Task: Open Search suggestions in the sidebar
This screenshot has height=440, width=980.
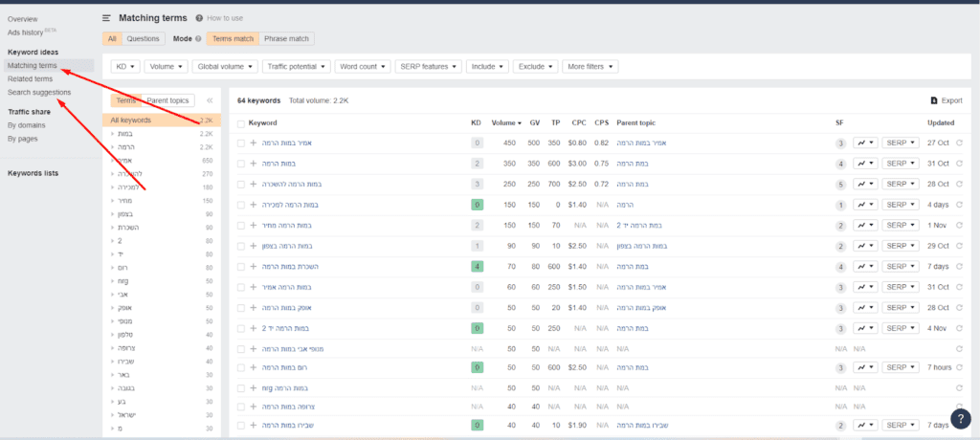Action: point(39,93)
